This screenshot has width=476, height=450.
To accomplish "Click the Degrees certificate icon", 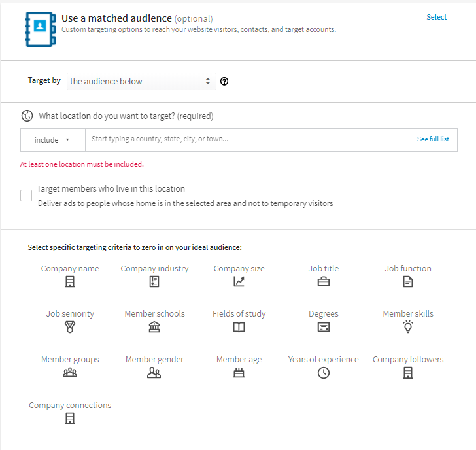I will coord(324,327).
